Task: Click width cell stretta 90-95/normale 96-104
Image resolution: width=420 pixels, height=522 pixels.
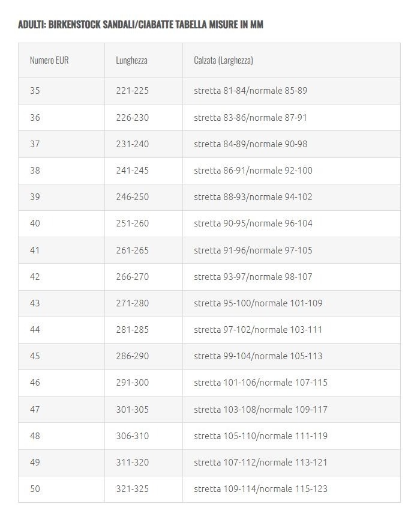Action: [x=253, y=223]
